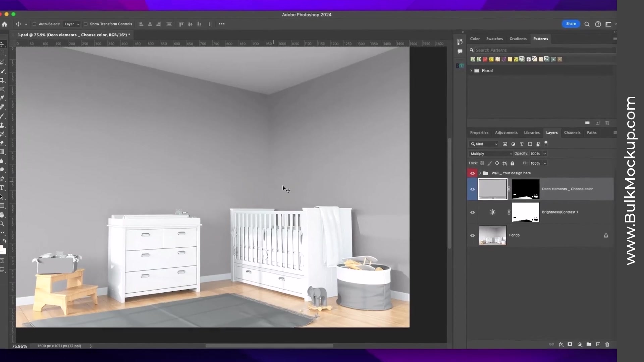Screen dimensions: 644x362
Task: Open the Swatches tab
Action: [495, 39]
